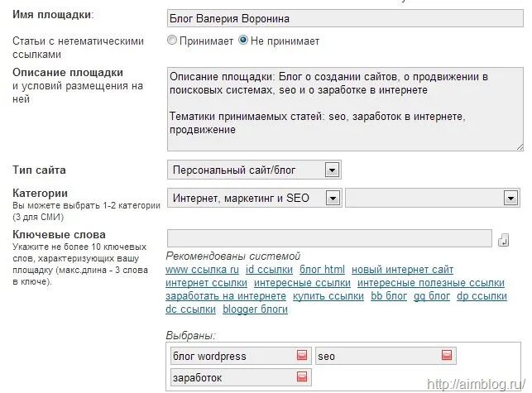The height and width of the screenshot is (393, 532).
Task: Click the 'Выбраны:' heading
Action: click(x=190, y=336)
